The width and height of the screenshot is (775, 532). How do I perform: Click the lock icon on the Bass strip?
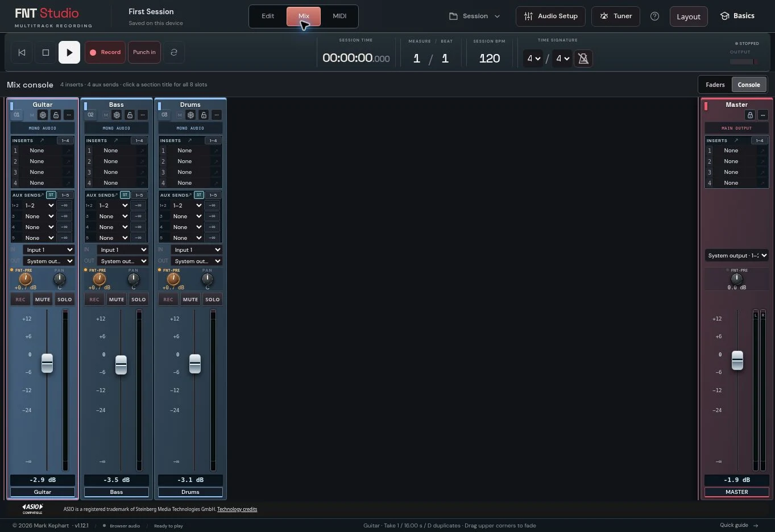[x=130, y=115]
